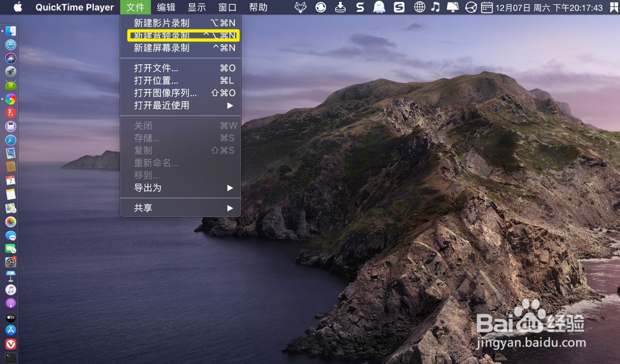Click the download arrow icon in menu bar

[340, 7]
